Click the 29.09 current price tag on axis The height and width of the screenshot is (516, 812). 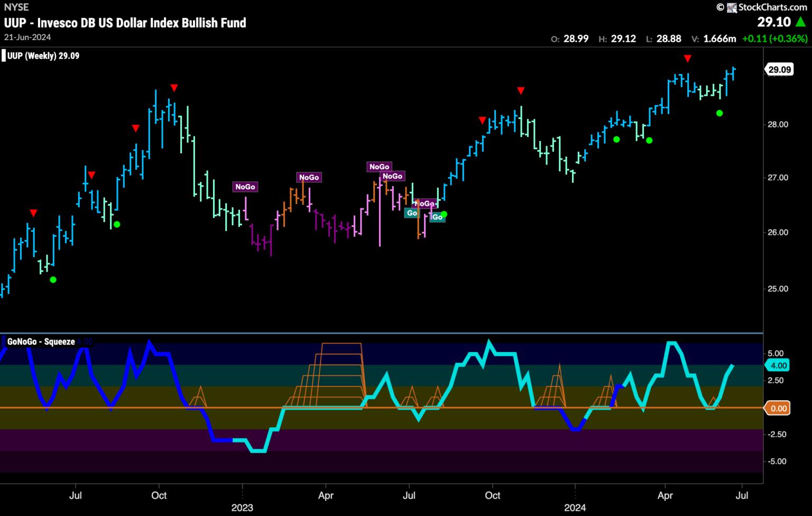pyautogui.click(x=779, y=69)
